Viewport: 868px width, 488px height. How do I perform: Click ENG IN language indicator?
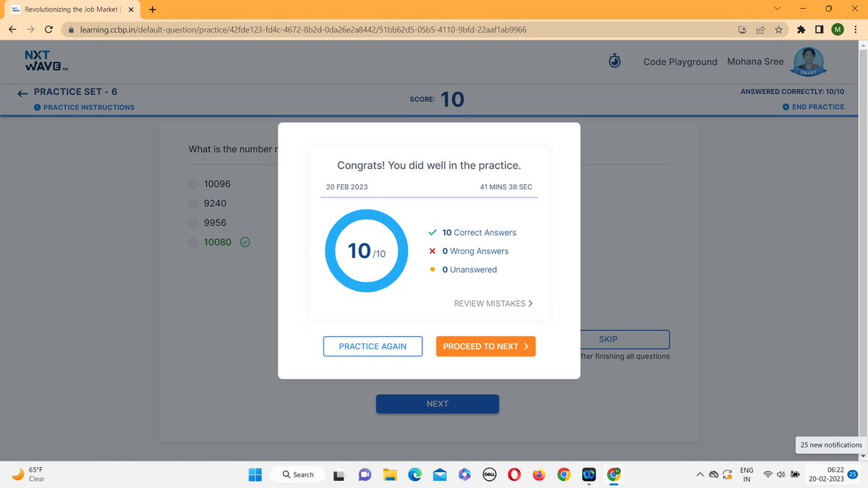click(746, 474)
